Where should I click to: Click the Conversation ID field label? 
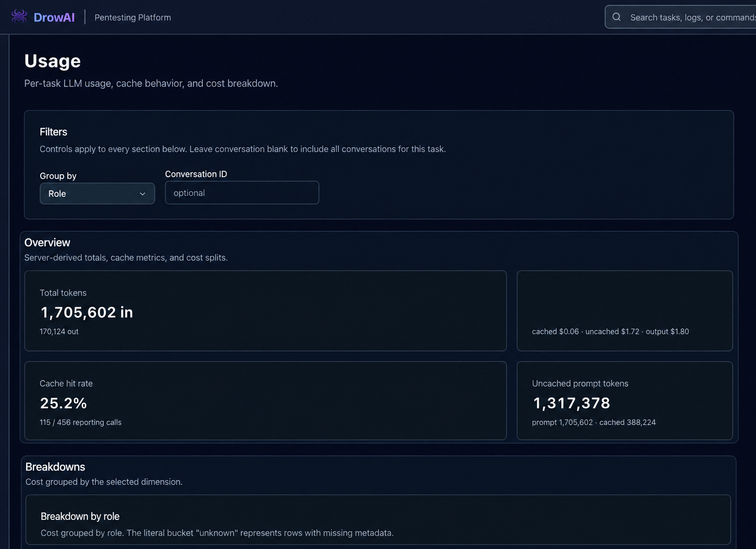196,174
